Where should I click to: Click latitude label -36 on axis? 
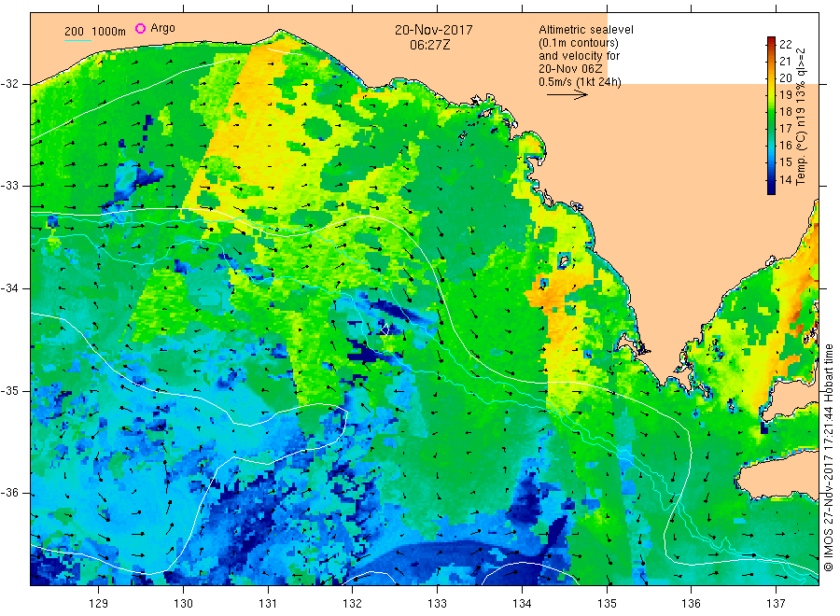pyautogui.click(x=9, y=493)
